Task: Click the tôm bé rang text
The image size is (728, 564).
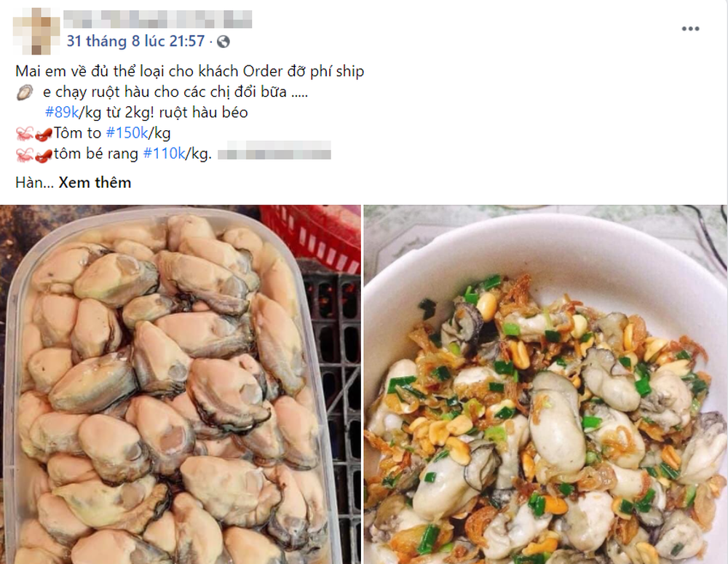Action: tap(96, 154)
